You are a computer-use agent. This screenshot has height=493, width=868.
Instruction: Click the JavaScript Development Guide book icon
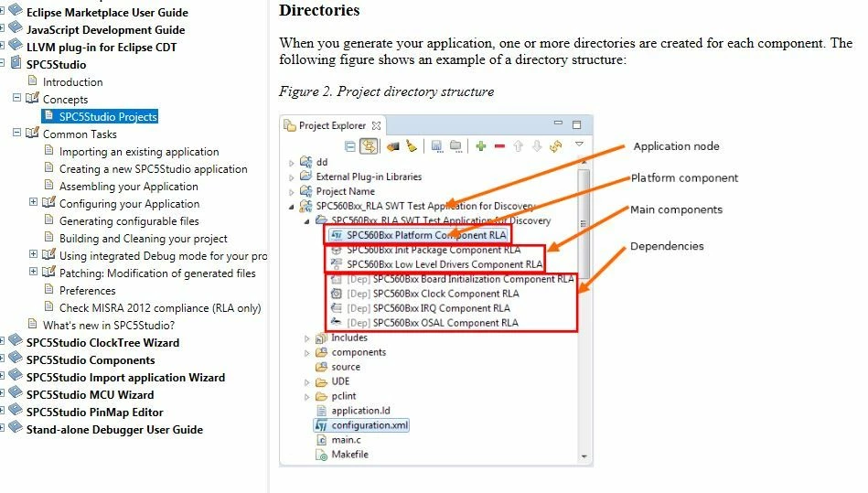16,28
